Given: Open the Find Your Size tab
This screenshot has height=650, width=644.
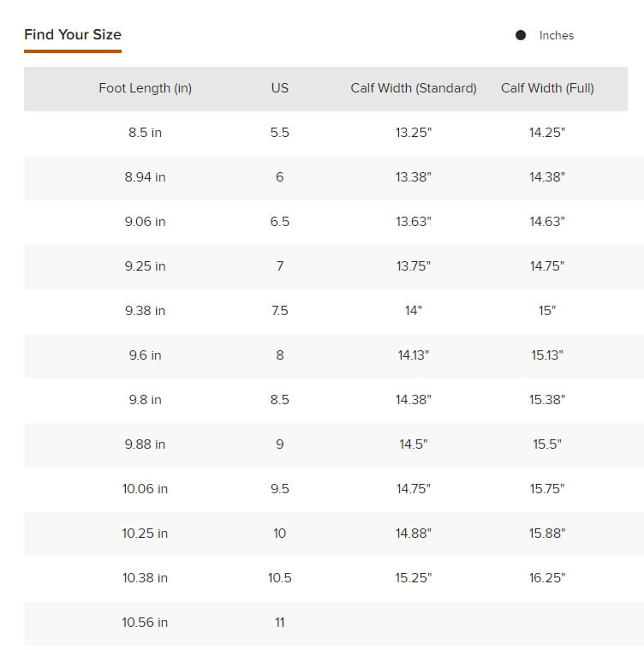Looking at the screenshot, I should (73, 35).
